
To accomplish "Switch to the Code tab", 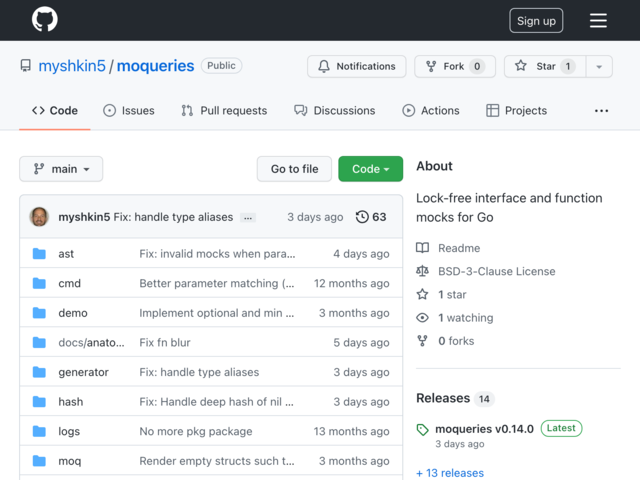I will pos(55,111).
